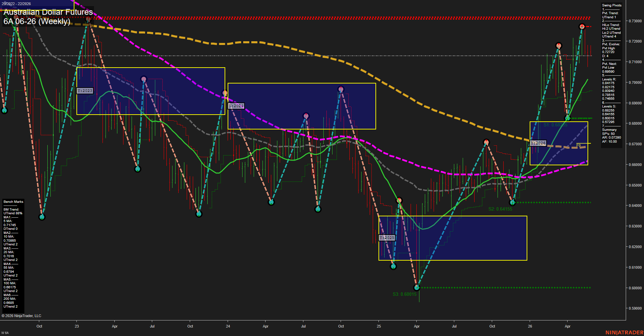Click the S2: 0.64155 support level label

click(500, 209)
